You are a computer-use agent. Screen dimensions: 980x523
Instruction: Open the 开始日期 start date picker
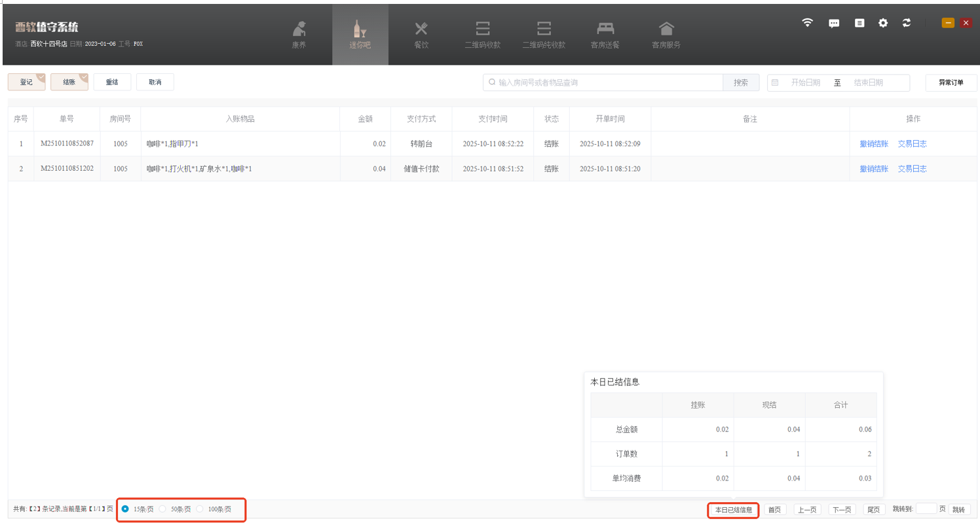point(805,82)
